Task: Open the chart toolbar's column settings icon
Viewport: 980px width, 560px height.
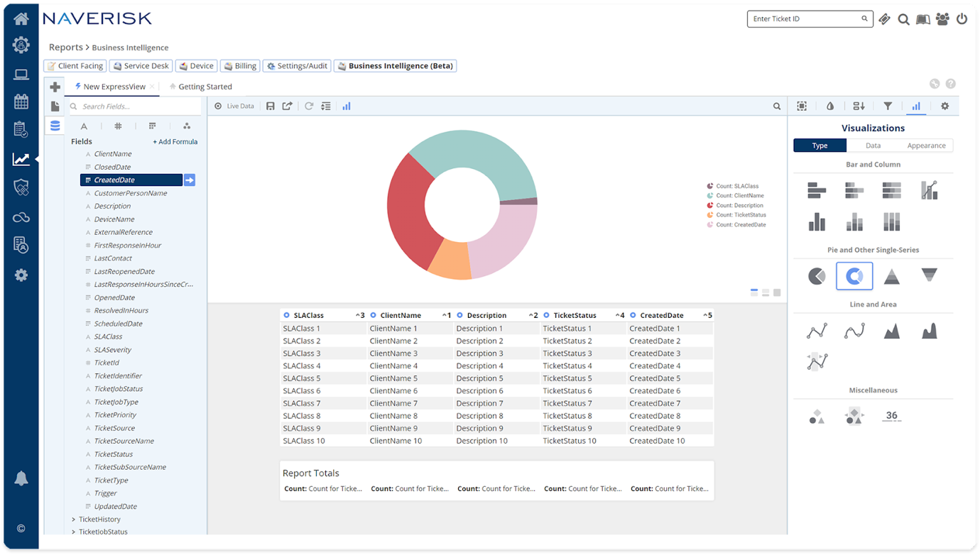Action: [x=326, y=105]
